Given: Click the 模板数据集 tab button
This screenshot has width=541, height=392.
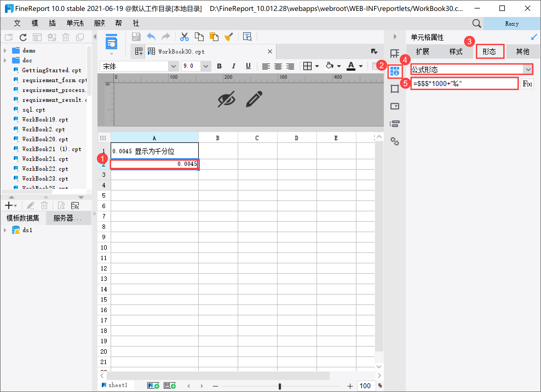Looking at the screenshot, I should click(23, 218).
